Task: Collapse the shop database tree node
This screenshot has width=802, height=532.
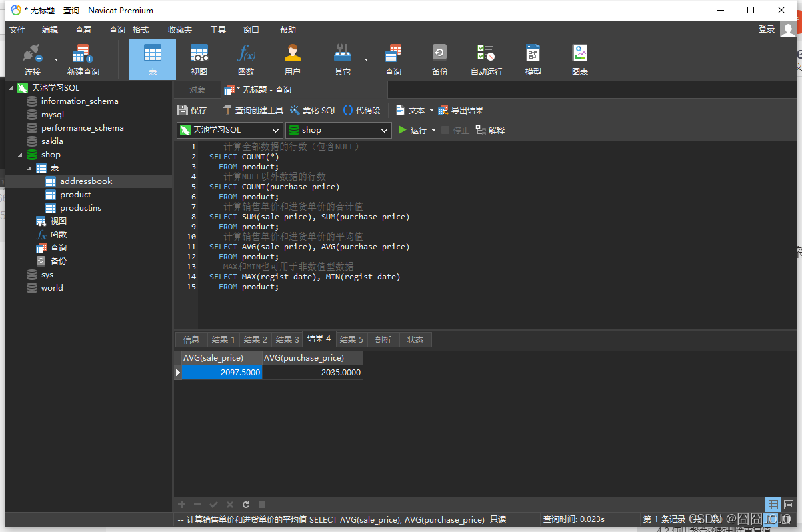Action: tap(20, 155)
